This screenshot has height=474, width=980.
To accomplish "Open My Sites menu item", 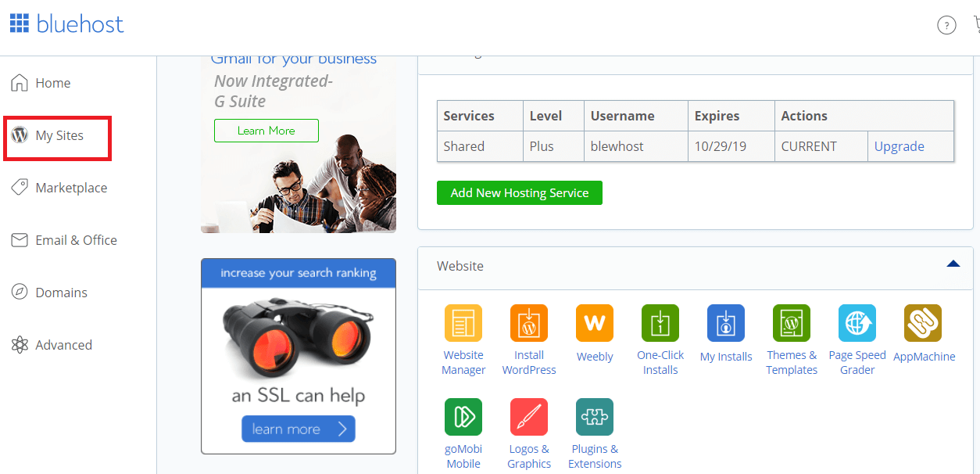I will point(59,135).
